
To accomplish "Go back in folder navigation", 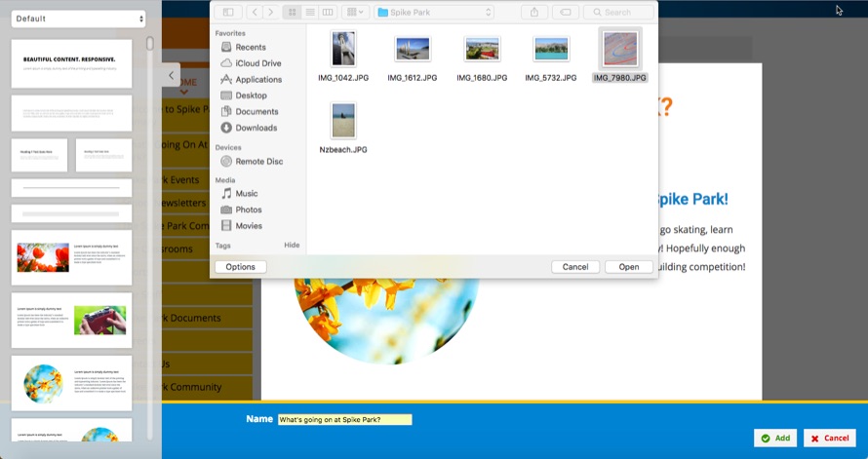I will (x=256, y=12).
